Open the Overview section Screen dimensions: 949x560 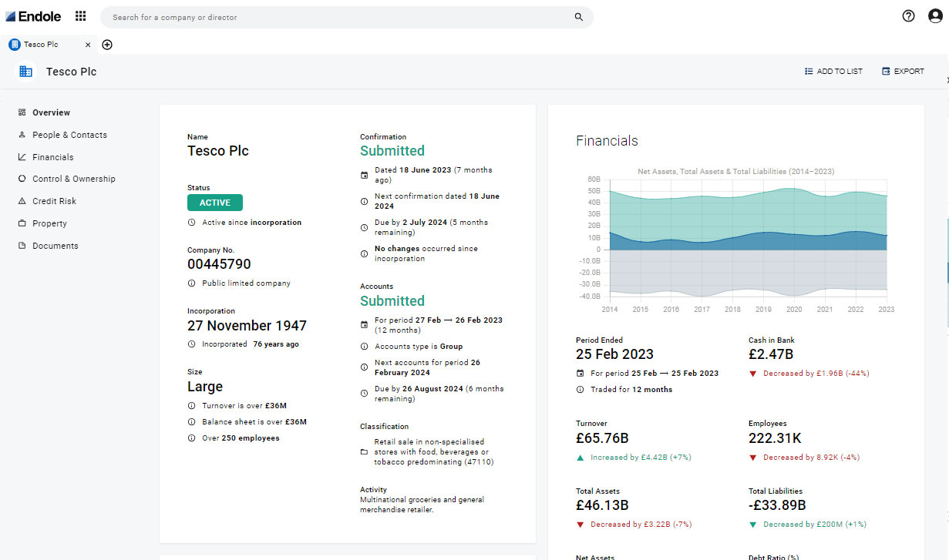(x=51, y=112)
